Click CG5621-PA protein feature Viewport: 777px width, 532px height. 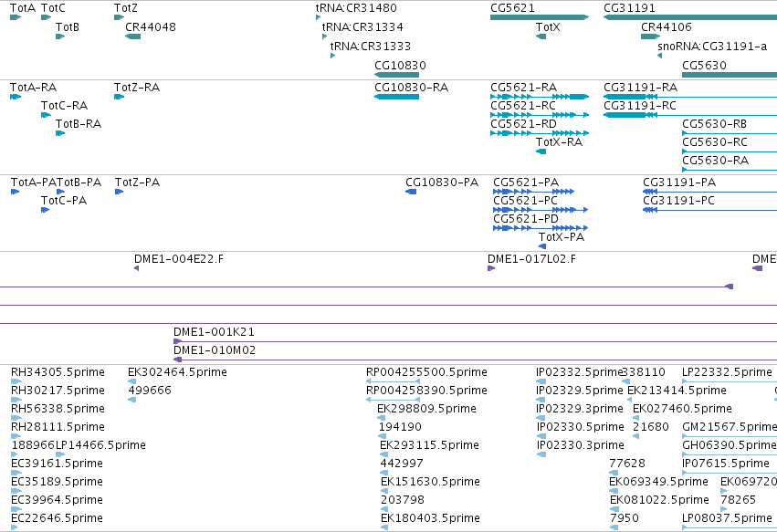(534, 192)
